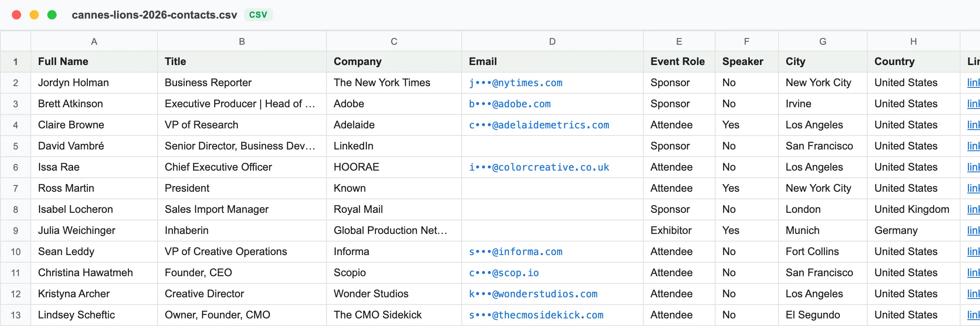Select the Julia Weichinger name cell
Image resolution: width=980 pixels, height=326 pixels.
[94, 231]
